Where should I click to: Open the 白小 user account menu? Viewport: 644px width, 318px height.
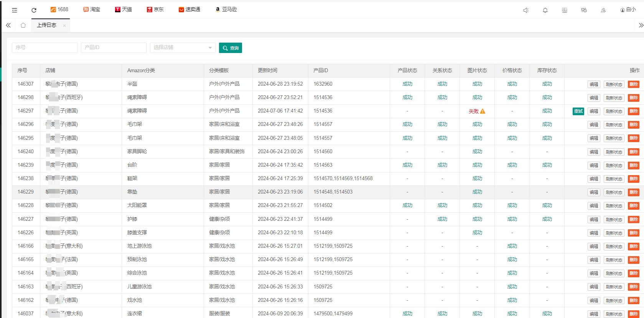(628, 10)
